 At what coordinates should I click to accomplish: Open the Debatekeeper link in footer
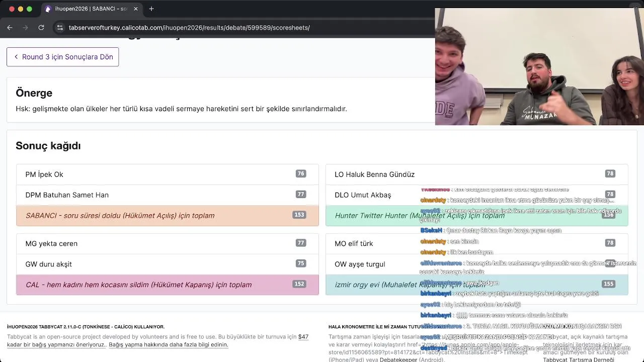click(x=399, y=360)
